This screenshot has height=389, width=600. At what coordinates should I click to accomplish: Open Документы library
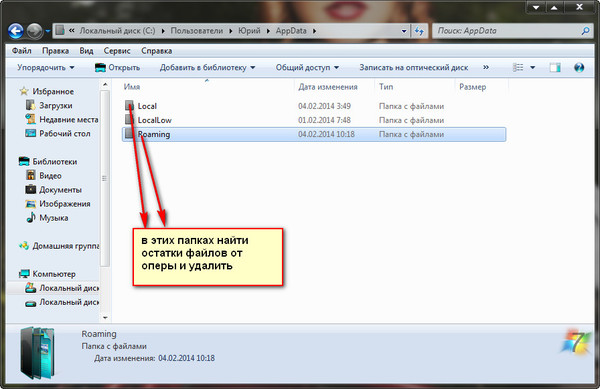(x=60, y=190)
